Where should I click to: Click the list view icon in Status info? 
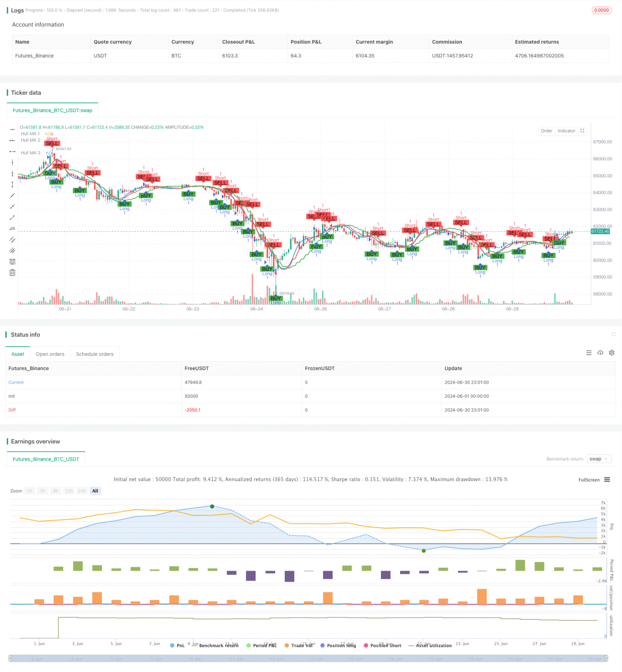coord(589,353)
